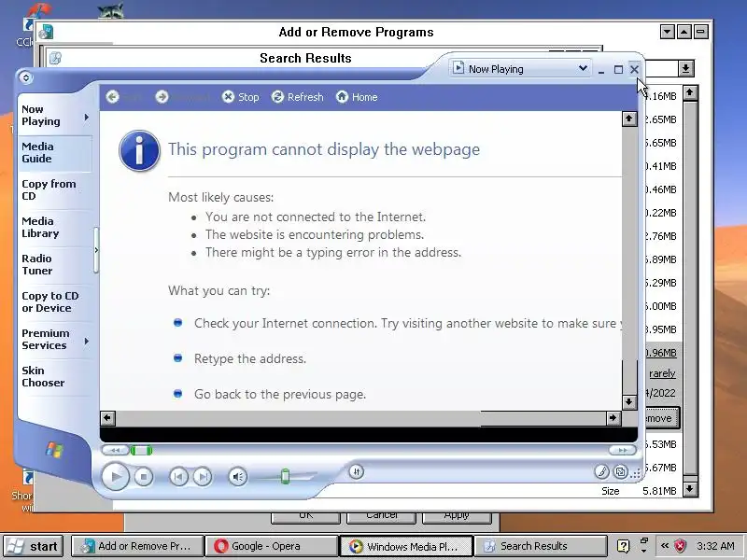747x560 pixels.
Task: Click the Apply button in the background dialog
Action: [x=457, y=516]
